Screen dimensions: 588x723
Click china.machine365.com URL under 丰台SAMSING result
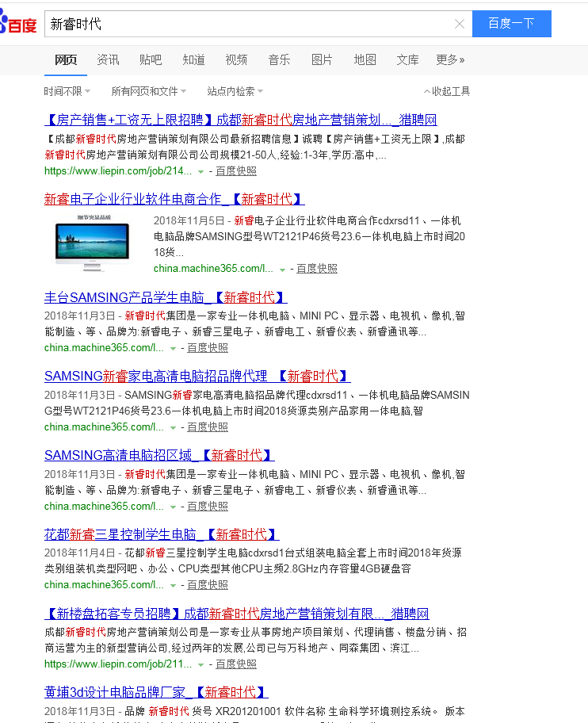(104, 348)
